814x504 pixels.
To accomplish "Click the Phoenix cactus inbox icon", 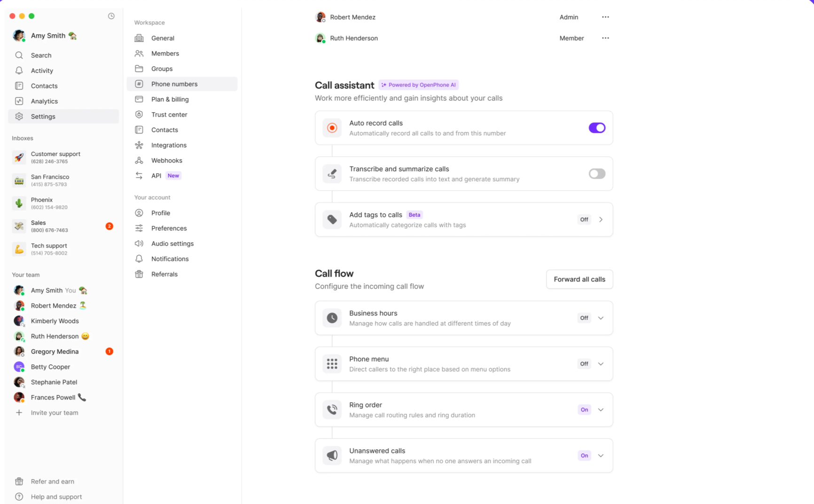I will click(x=19, y=203).
